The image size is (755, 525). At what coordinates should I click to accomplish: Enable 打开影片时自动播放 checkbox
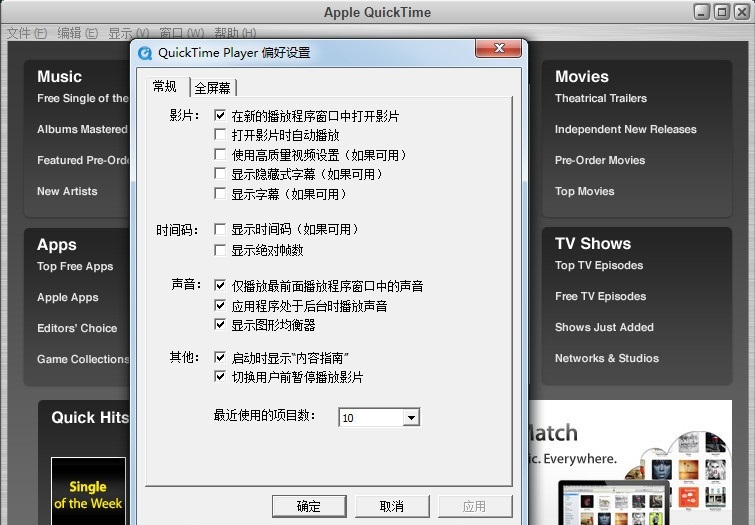(x=220, y=134)
